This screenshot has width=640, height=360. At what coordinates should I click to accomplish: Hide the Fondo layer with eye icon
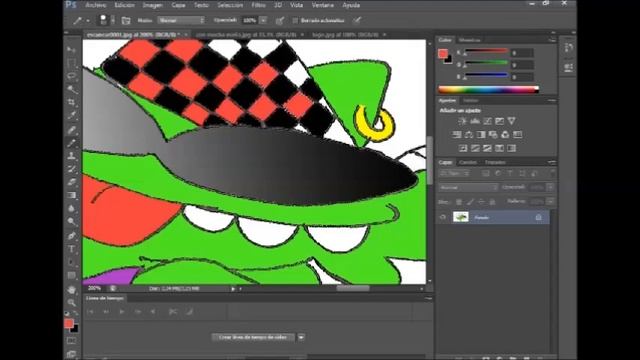click(x=443, y=218)
